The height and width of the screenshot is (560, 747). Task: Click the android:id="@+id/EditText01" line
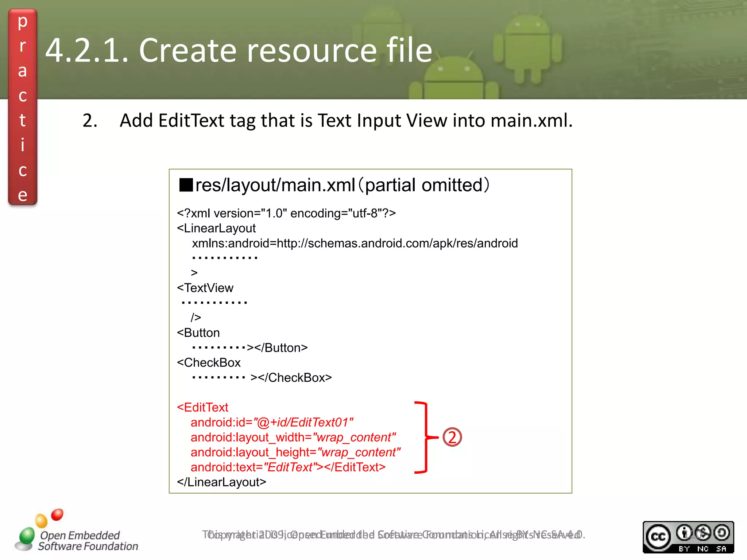(x=272, y=422)
